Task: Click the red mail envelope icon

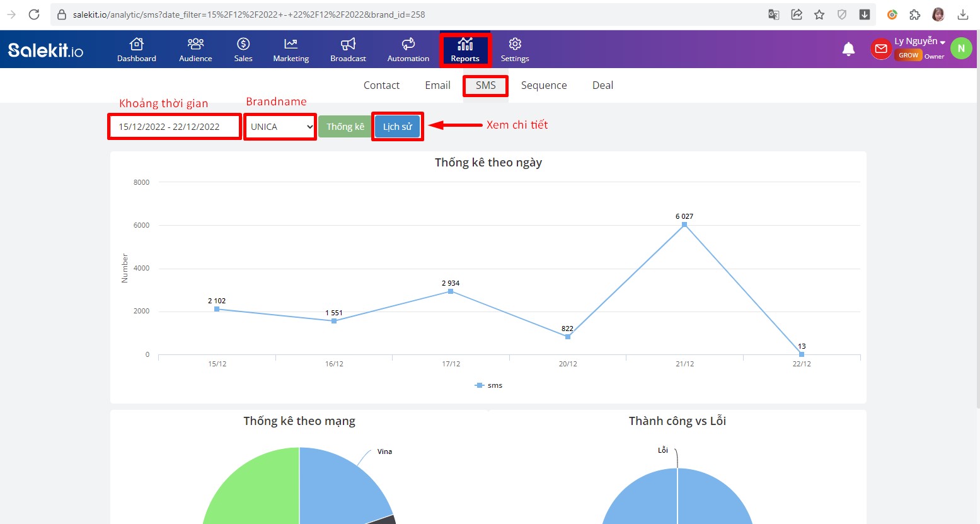Action: click(x=880, y=49)
